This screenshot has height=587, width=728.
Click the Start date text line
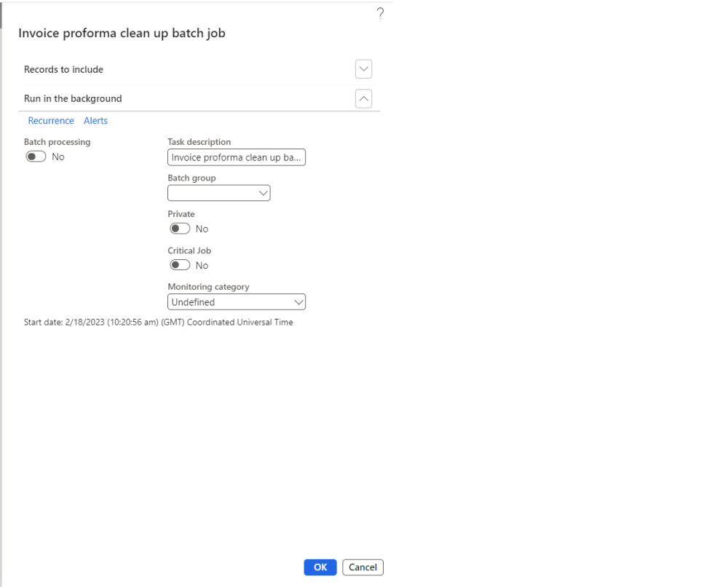(x=158, y=323)
